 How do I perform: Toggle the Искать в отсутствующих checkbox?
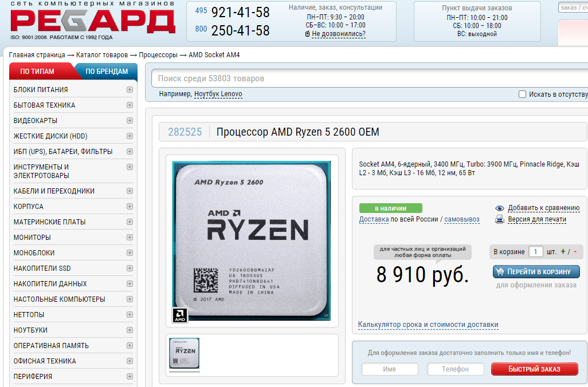tap(522, 94)
